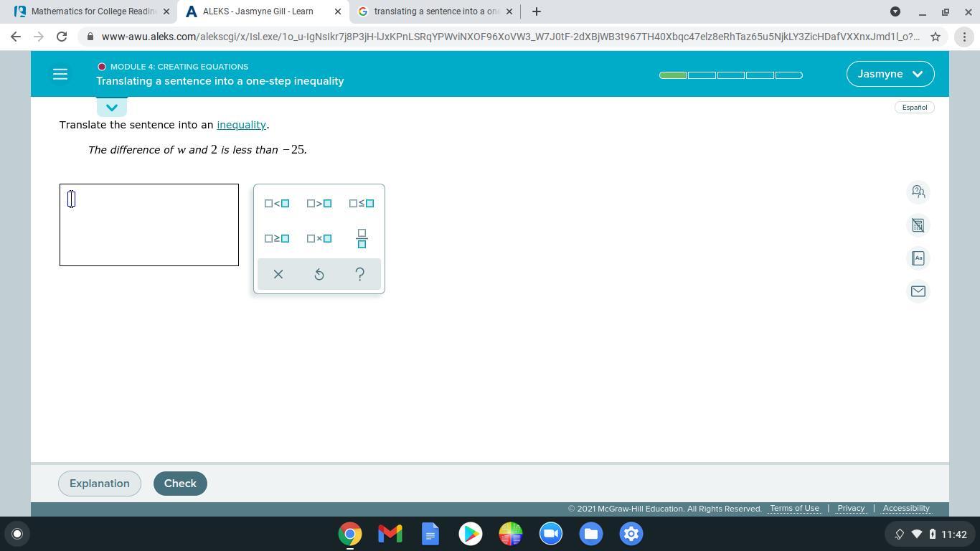Open the Privacy link

[851, 509]
